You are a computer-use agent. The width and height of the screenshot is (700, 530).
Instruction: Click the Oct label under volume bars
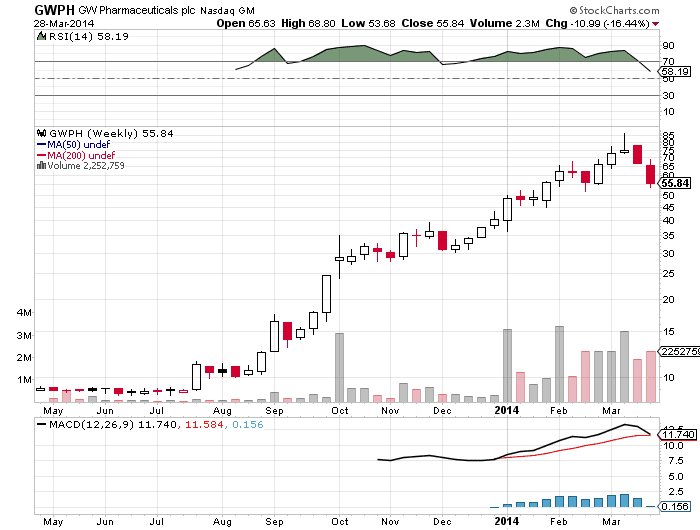tap(340, 410)
